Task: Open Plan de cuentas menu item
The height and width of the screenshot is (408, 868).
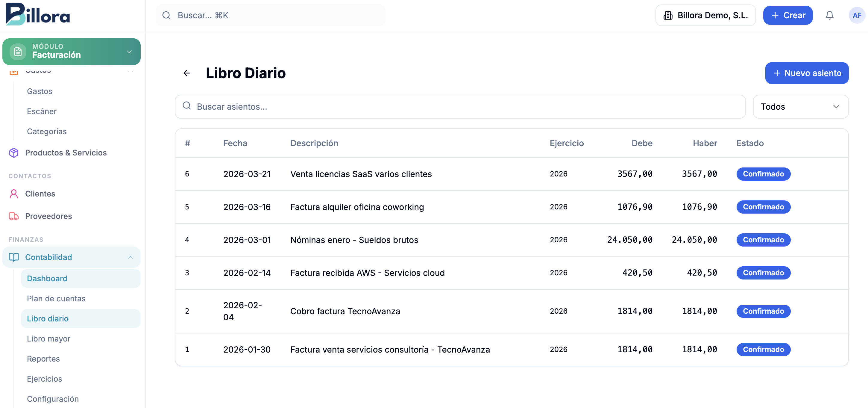Action: coord(56,298)
